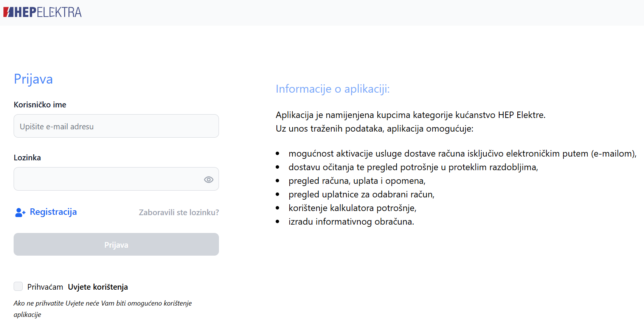Open the Registracija link
This screenshot has width=644, height=329.
coord(53,212)
